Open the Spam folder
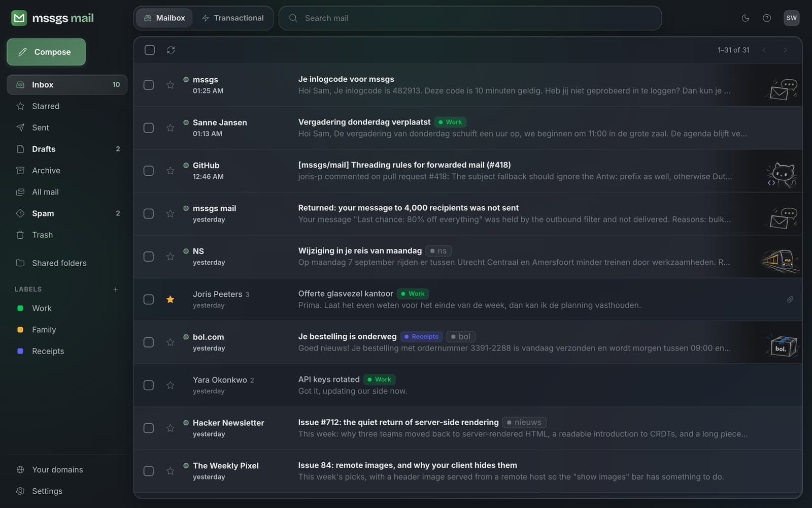 (67, 213)
